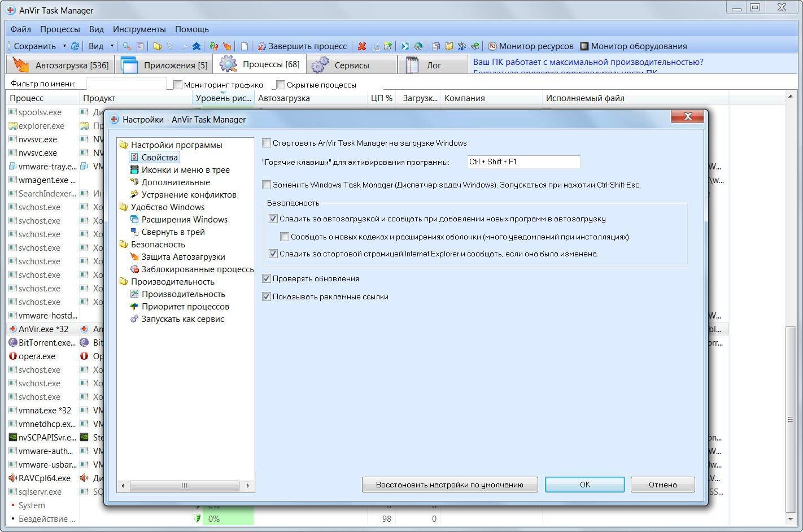Select Свернуть в трей tree item

[168, 232]
